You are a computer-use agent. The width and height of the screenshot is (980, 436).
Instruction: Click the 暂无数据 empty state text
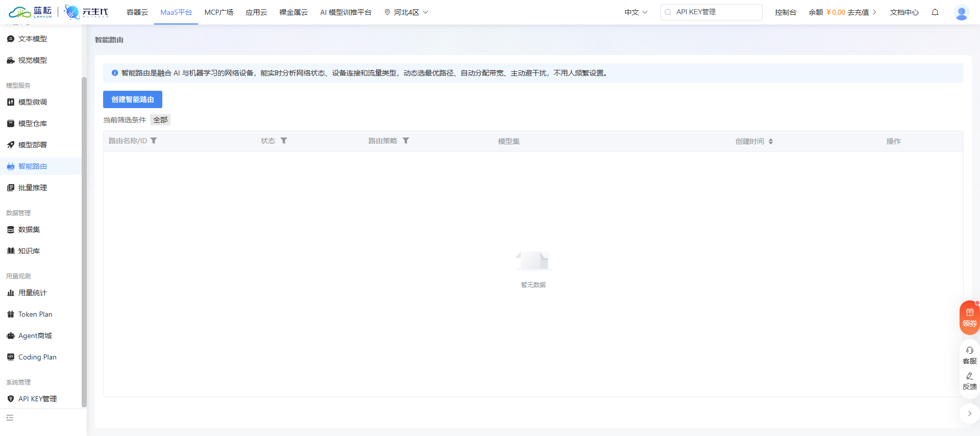tap(533, 285)
